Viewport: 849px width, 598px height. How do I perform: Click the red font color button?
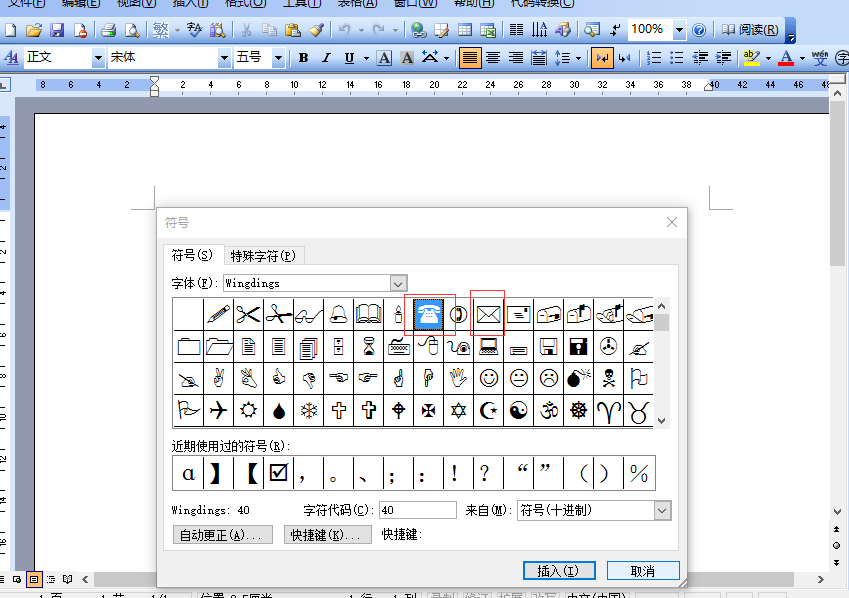tap(786, 58)
